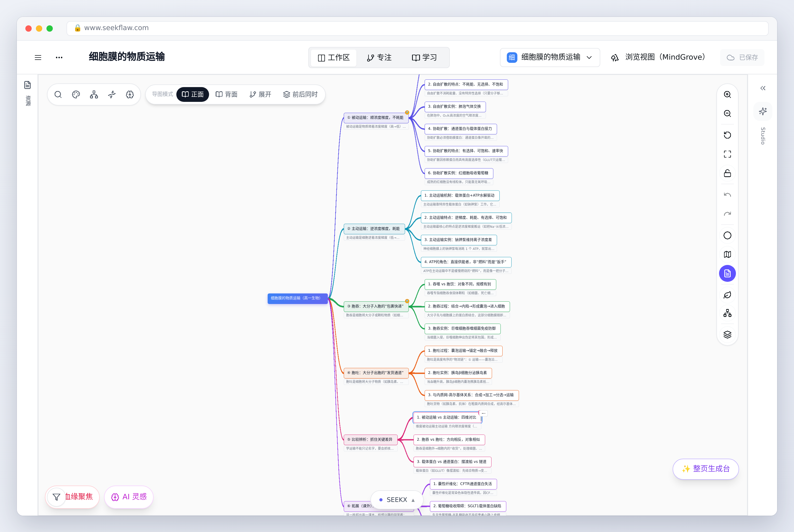Open the three-dot more options menu
The image size is (794, 532).
click(x=59, y=57)
